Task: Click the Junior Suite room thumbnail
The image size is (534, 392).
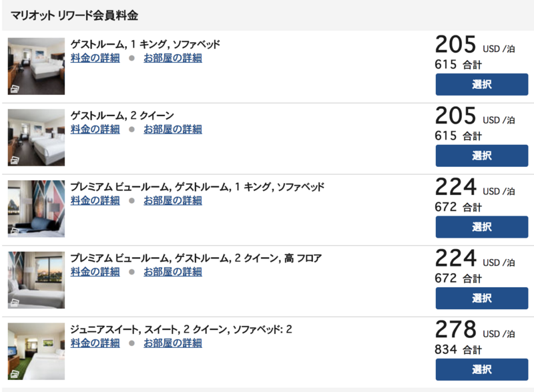Action: point(36,351)
